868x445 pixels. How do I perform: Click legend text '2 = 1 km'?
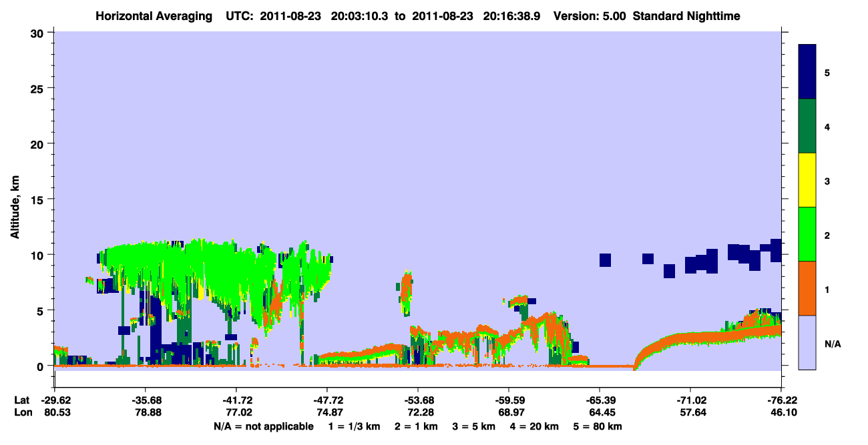coord(416,426)
